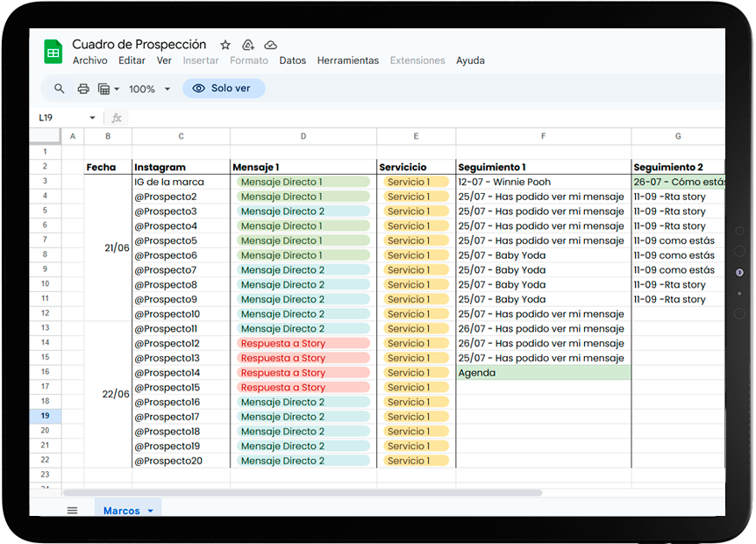Star the Cuadro de Prospección document

pyautogui.click(x=225, y=45)
